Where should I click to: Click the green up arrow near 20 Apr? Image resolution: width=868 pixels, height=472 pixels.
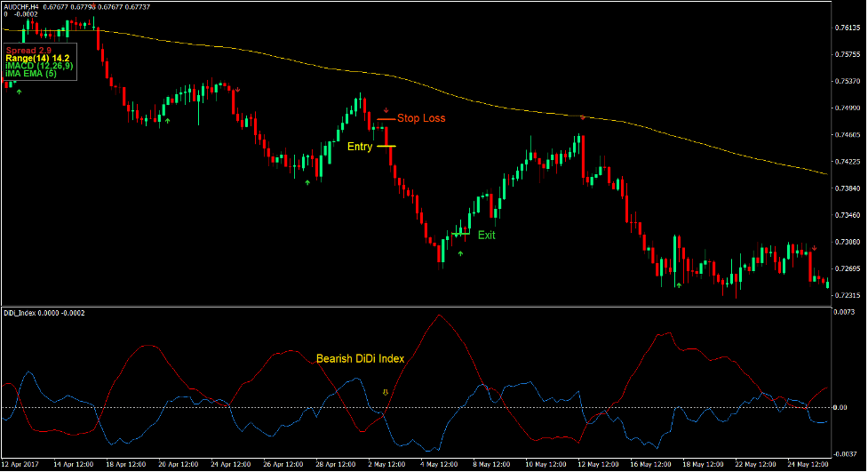tap(166, 119)
